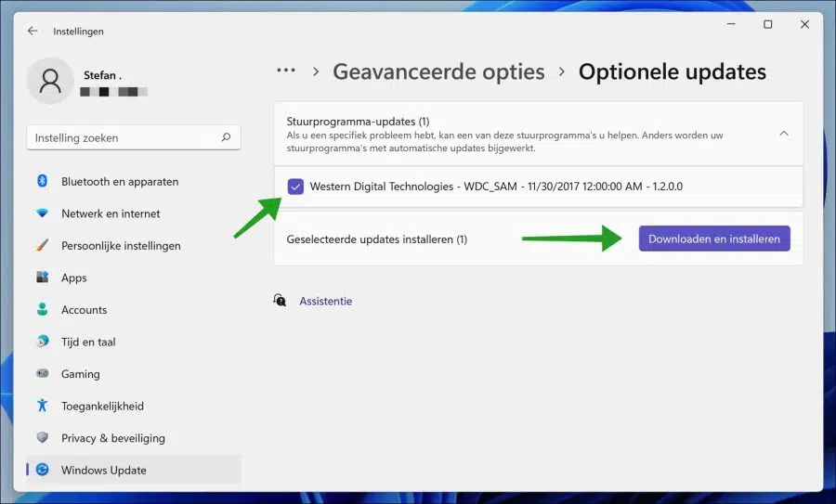The height and width of the screenshot is (504, 836).
Task: Click the search magnifier icon
Action: point(226,137)
